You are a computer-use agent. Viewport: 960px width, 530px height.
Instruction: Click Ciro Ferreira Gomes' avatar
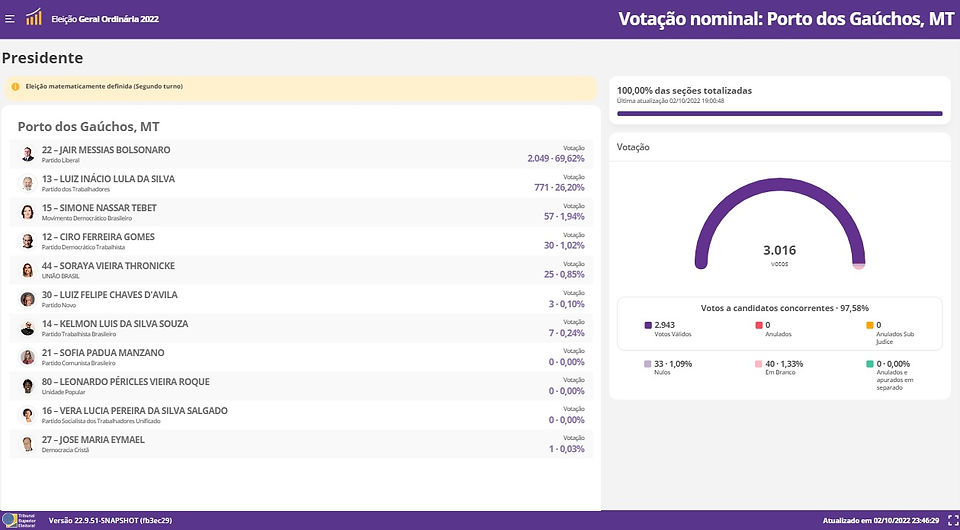28,241
